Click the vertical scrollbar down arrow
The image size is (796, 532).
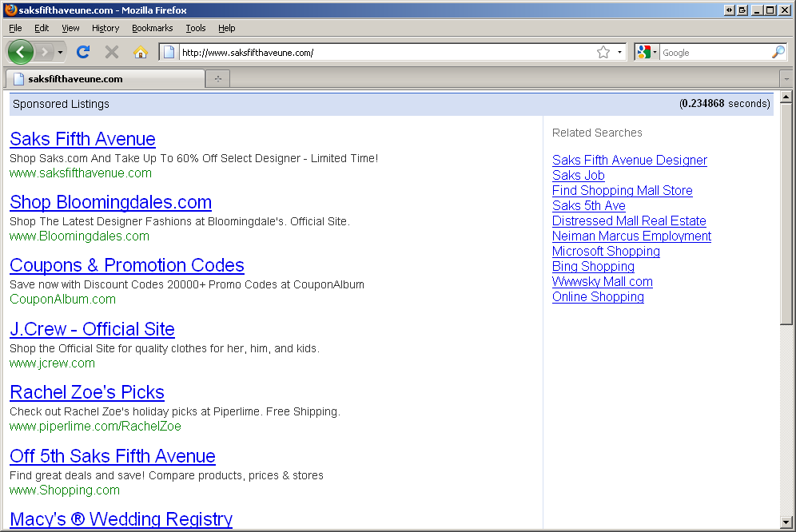[786, 522]
